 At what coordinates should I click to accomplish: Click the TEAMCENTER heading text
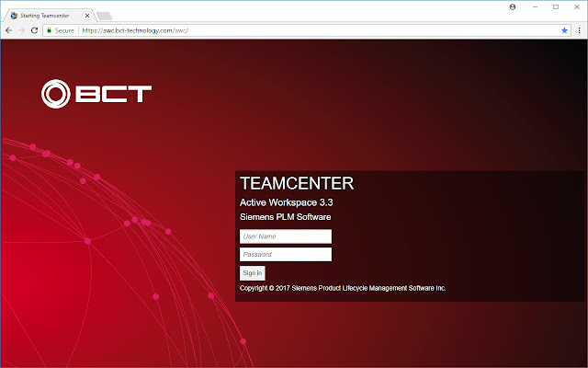(297, 184)
